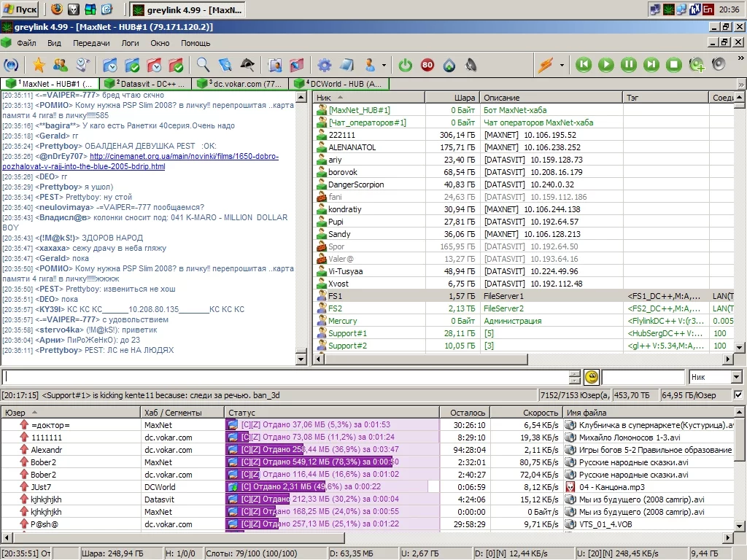Viewport: 747px width, 560px height.
Task: Open the file list icon in toolbar
Action: (274, 65)
